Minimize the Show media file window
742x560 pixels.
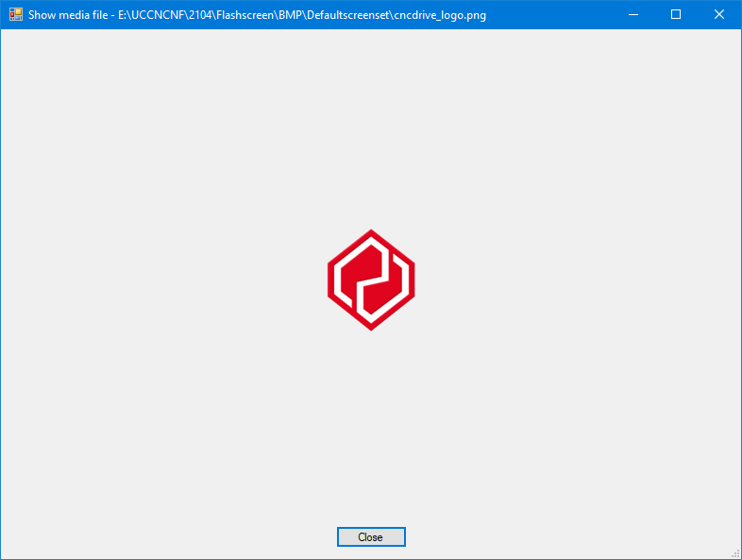[x=633, y=15]
